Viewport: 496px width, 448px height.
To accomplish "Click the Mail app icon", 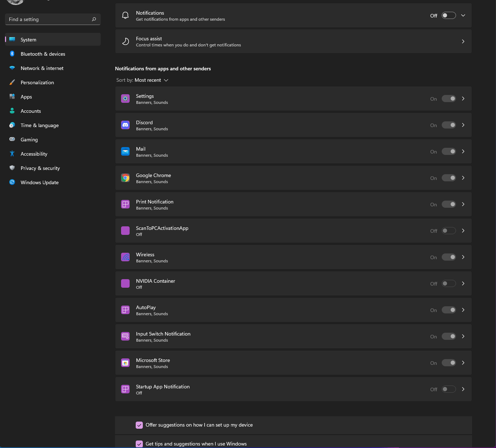I will click(x=125, y=151).
